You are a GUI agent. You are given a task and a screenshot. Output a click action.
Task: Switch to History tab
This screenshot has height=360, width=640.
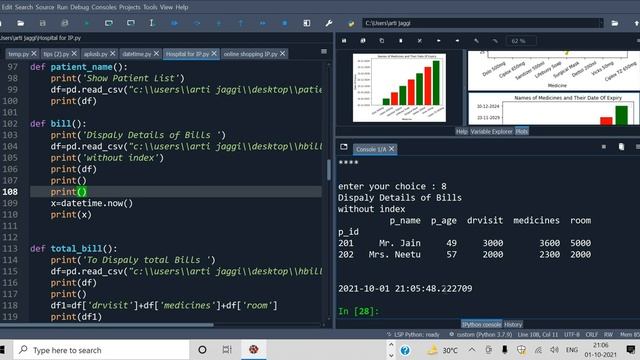513,324
